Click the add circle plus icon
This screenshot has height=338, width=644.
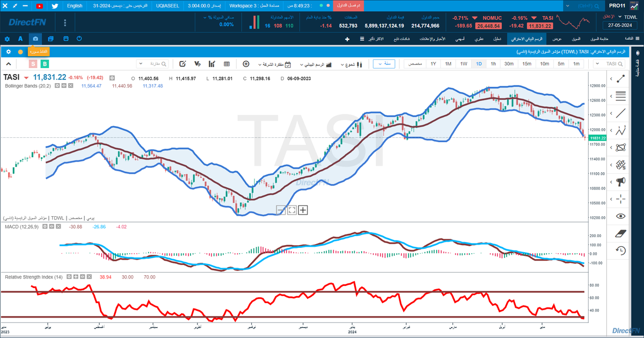click(x=246, y=64)
